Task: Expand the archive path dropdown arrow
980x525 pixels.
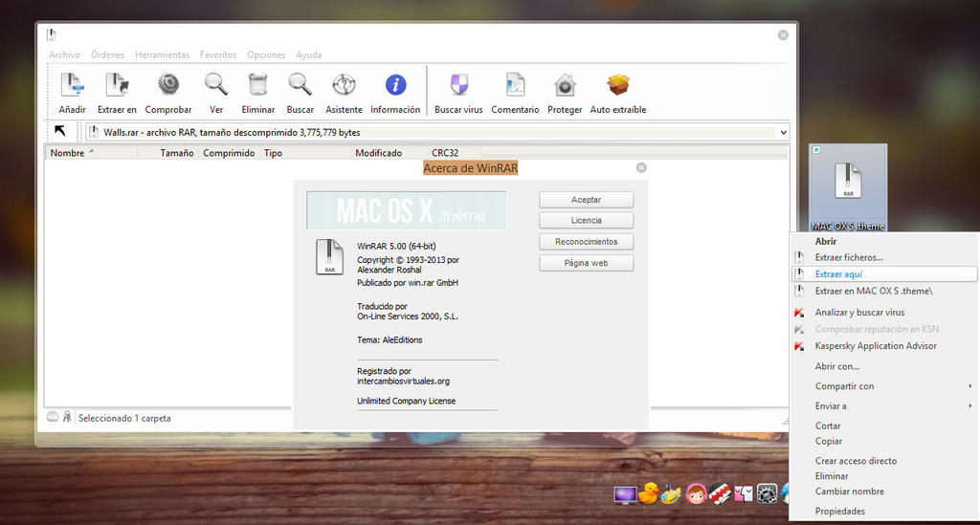Action: pos(783,132)
